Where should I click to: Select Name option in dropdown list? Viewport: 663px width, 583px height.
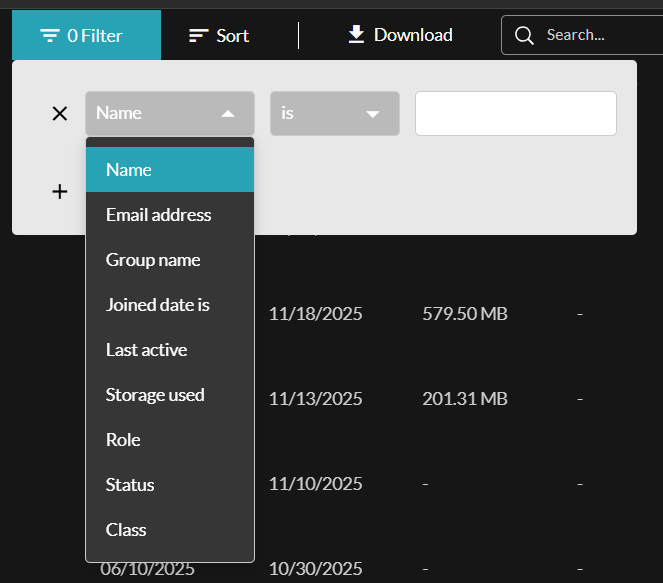170,170
